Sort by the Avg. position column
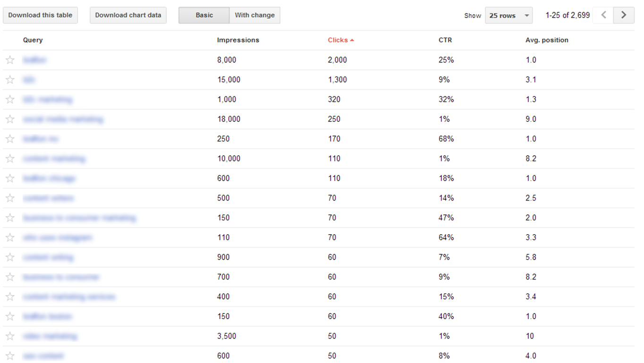644x363 pixels. click(x=547, y=40)
